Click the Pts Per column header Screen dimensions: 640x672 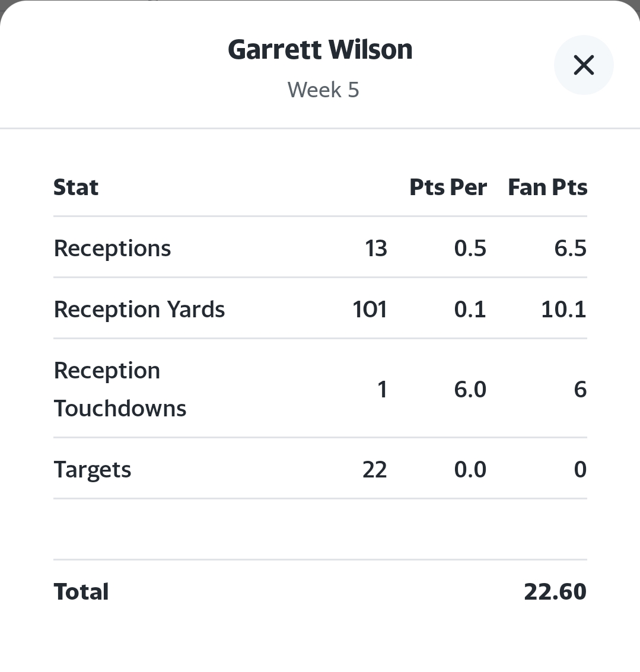pos(448,187)
